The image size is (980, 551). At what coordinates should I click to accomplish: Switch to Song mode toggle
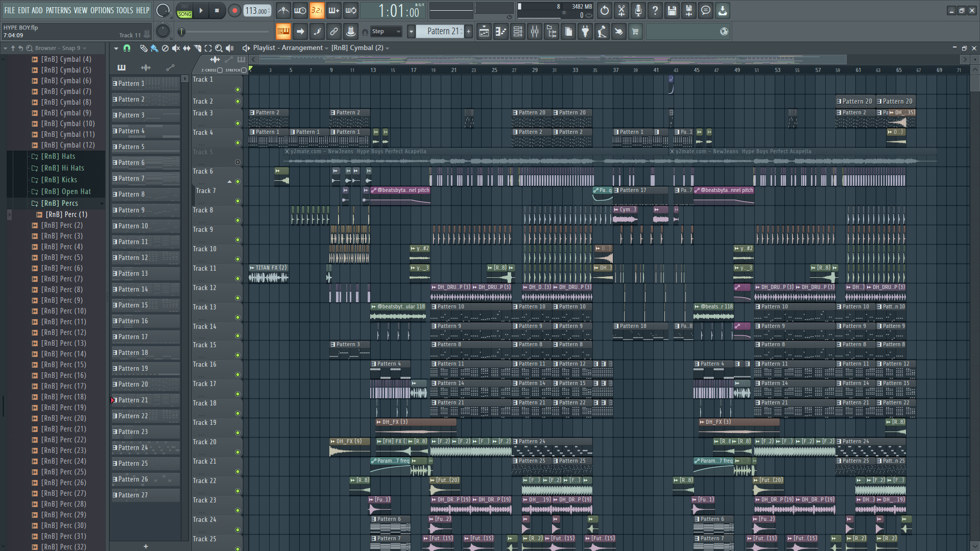pos(185,14)
